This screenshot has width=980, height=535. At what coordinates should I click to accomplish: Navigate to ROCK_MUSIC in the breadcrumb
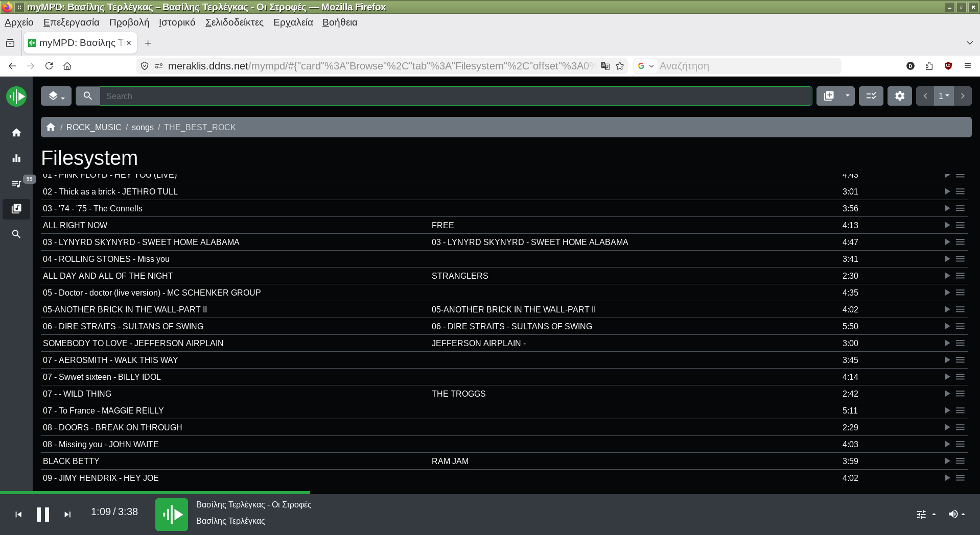click(x=94, y=127)
